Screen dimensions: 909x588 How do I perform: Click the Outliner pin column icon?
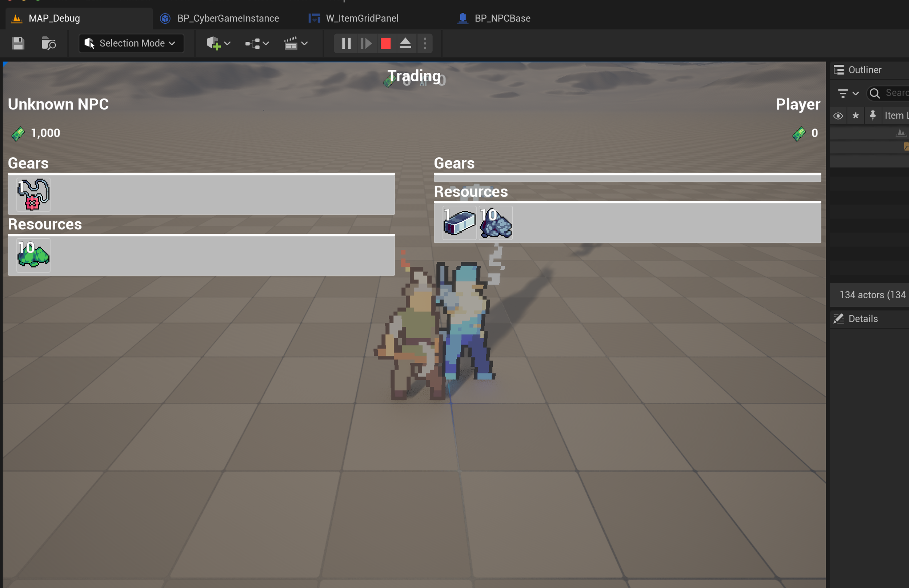873,116
